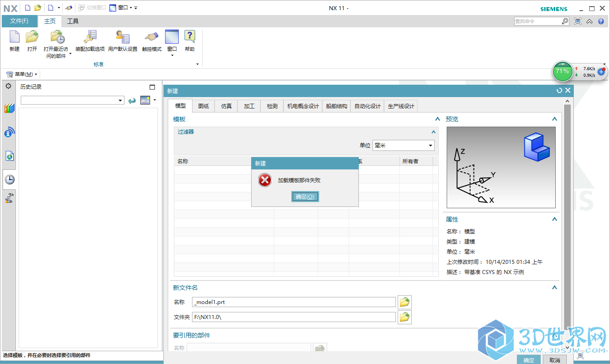Viewport: 610px width, 364px height.
Task: Open the roles icon in sidebar
Action: (x=9, y=198)
